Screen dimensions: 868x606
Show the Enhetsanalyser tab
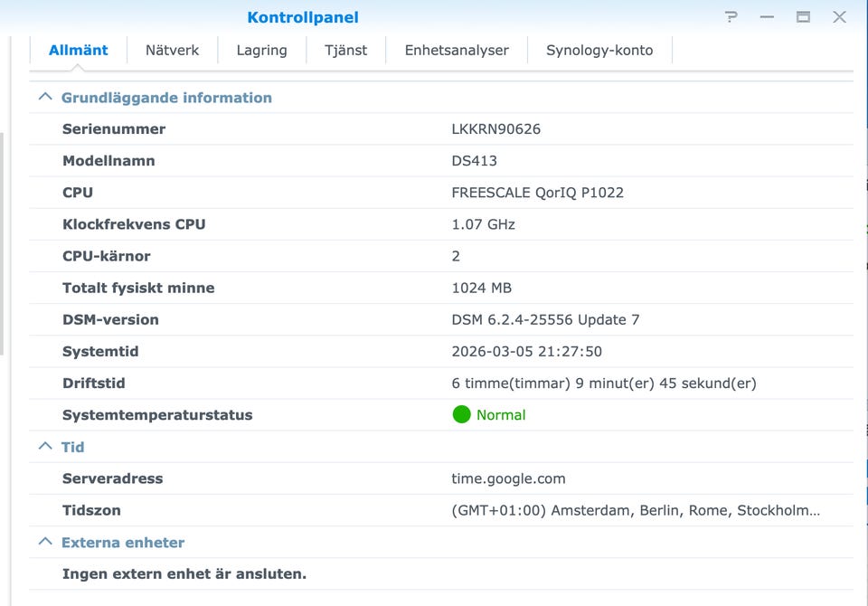pyautogui.click(x=457, y=51)
